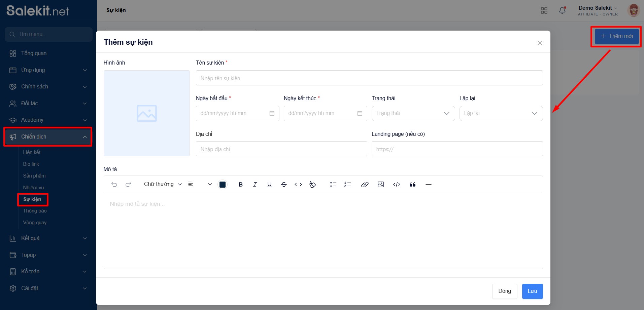The height and width of the screenshot is (310, 644).
Task: Create a bulleted list
Action: [x=333, y=184]
